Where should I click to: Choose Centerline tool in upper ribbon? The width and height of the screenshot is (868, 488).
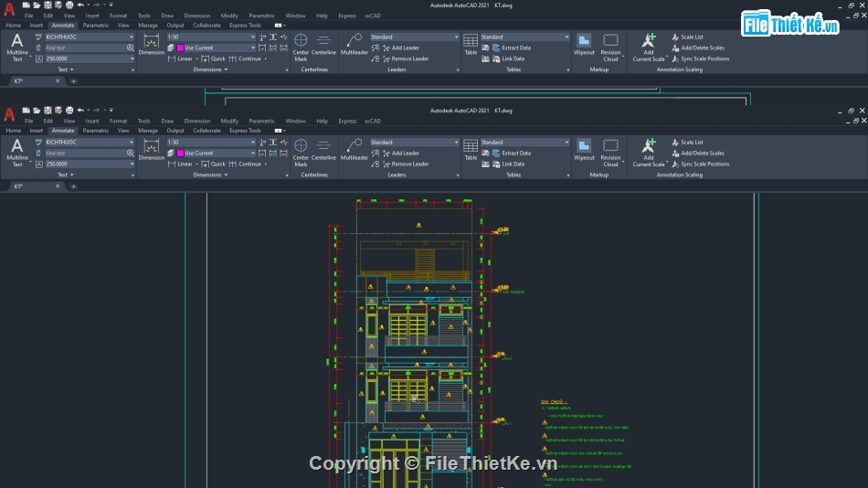click(323, 44)
